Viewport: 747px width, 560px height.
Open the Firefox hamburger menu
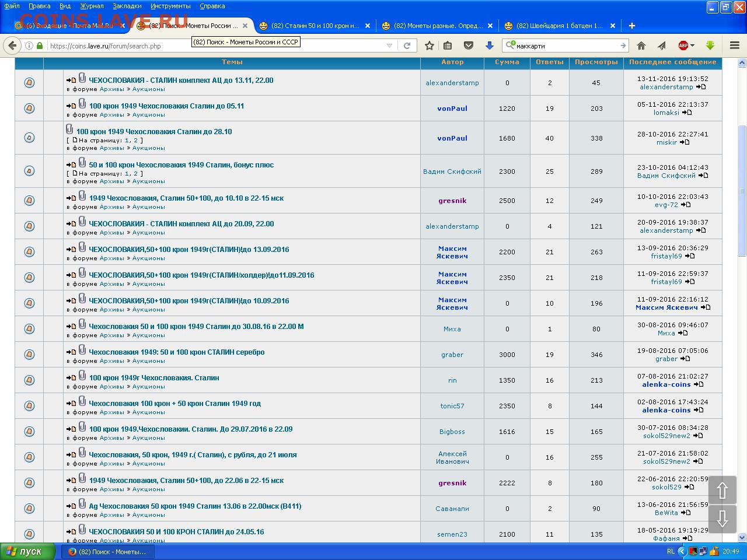735,45
